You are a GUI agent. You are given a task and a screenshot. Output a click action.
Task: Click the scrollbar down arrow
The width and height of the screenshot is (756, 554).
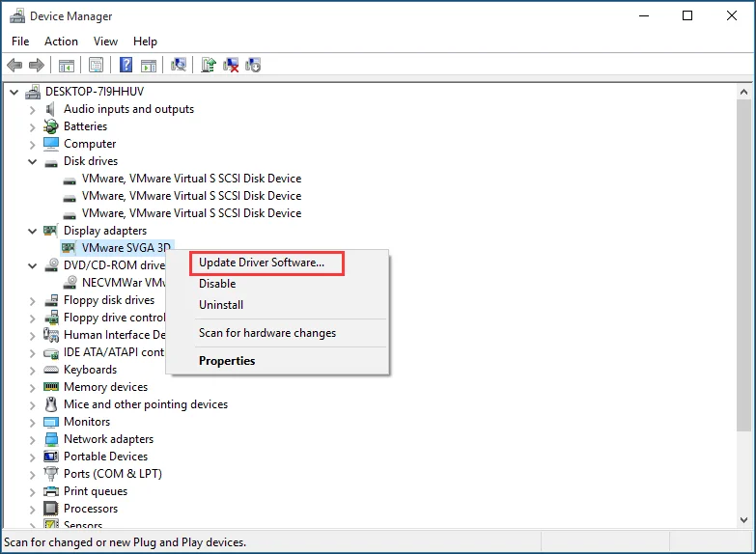pos(744,520)
